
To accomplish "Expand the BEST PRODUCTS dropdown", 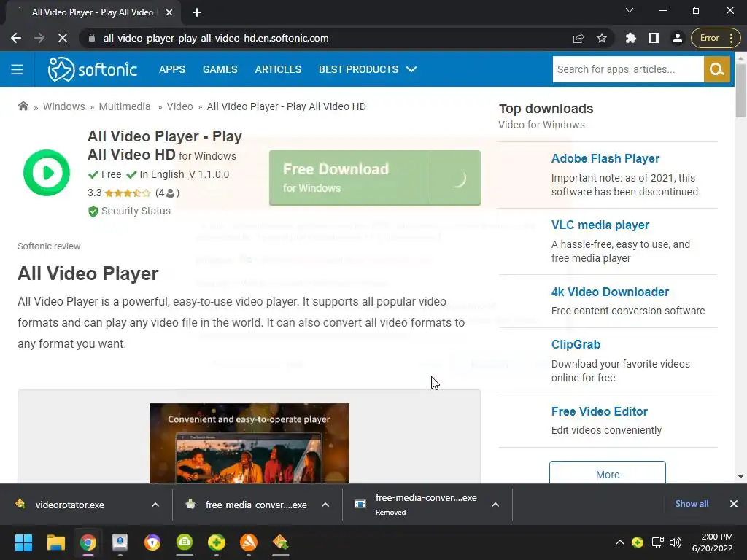I will click(368, 69).
